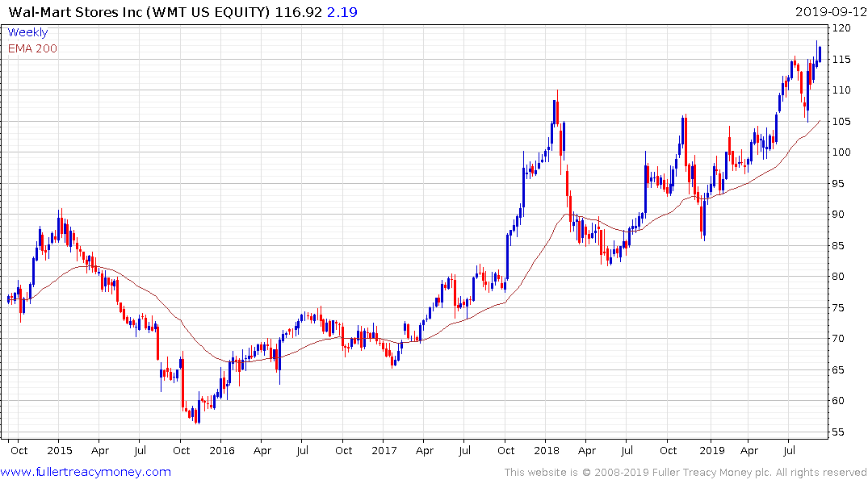
Task: Click the 110 price axis label
Action: [841, 90]
